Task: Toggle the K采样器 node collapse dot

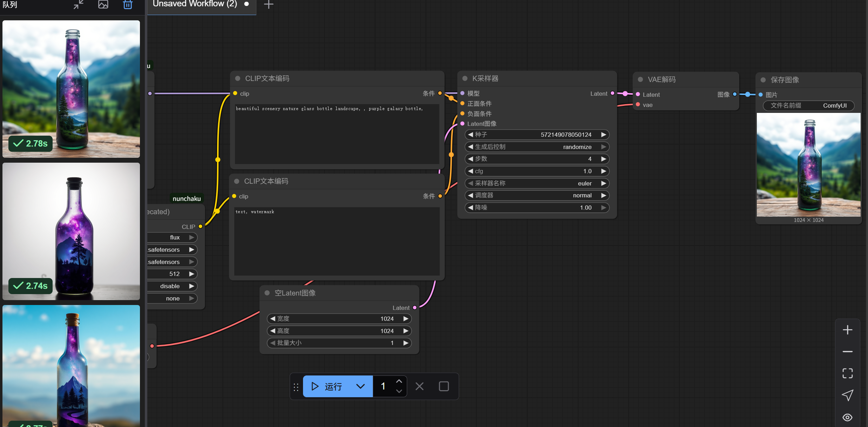Action: pos(465,79)
